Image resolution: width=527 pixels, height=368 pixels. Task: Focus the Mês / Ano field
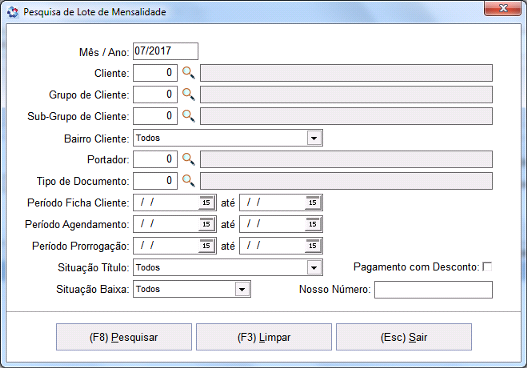tap(166, 51)
